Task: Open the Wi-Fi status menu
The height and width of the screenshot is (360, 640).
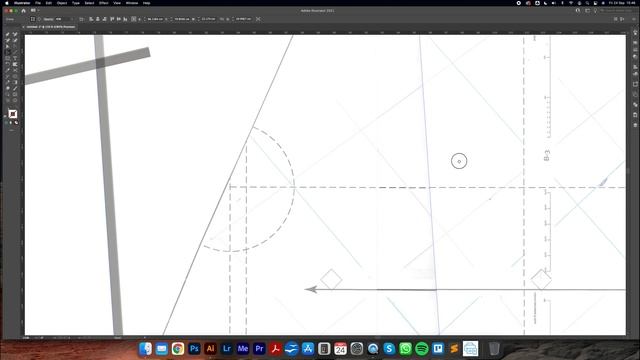Action: (571, 3)
